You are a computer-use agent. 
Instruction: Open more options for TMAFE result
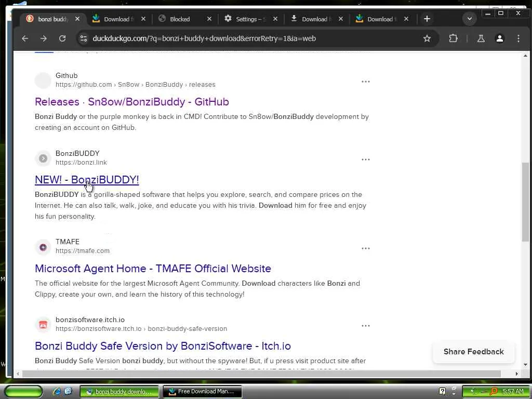tap(365, 248)
